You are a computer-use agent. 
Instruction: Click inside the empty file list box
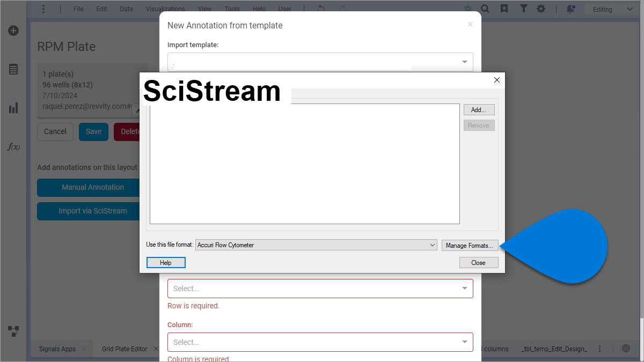click(x=304, y=164)
